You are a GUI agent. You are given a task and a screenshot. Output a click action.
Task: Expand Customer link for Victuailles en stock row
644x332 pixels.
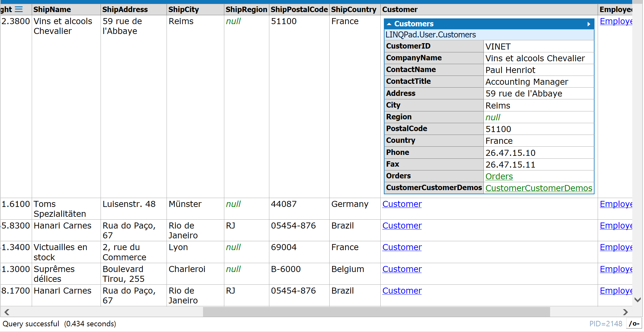pos(402,247)
